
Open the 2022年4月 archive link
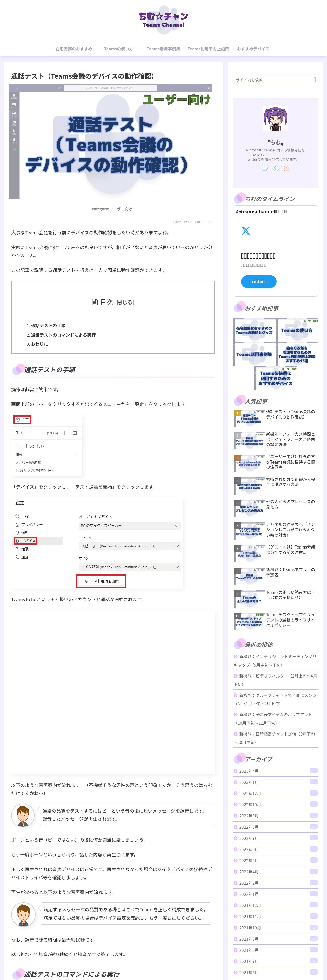pos(276,872)
